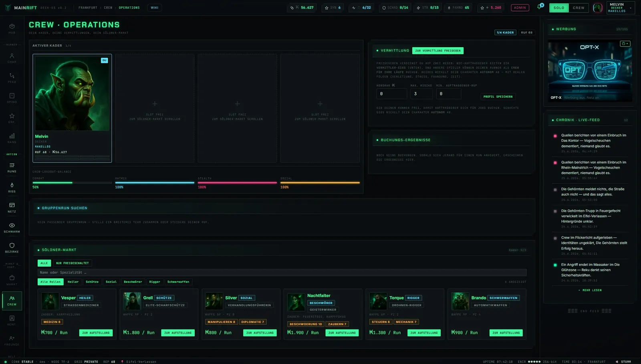
Task: Select the Rigger role filter tab
Action: tap(155, 282)
